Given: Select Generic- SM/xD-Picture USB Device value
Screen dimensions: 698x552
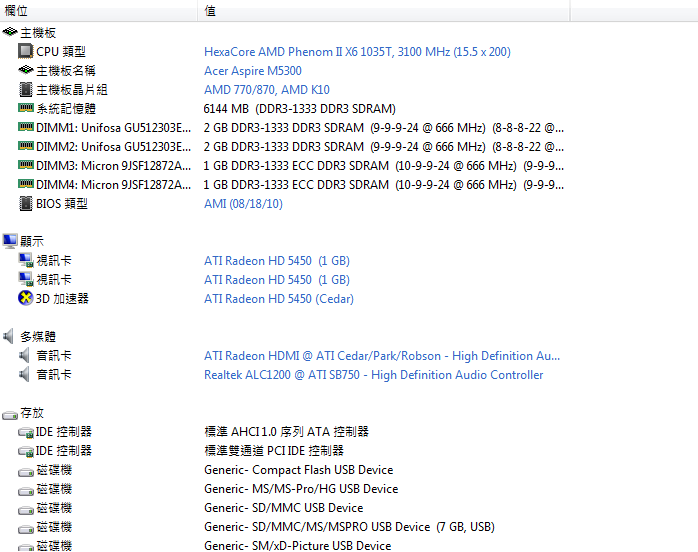Looking at the screenshot, I should [x=297, y=546].
